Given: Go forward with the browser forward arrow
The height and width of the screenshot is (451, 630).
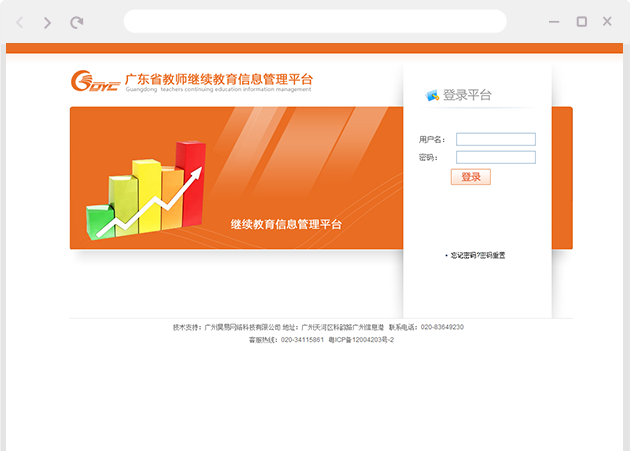Looking at the screenshot, I should (x=47, y=22).
